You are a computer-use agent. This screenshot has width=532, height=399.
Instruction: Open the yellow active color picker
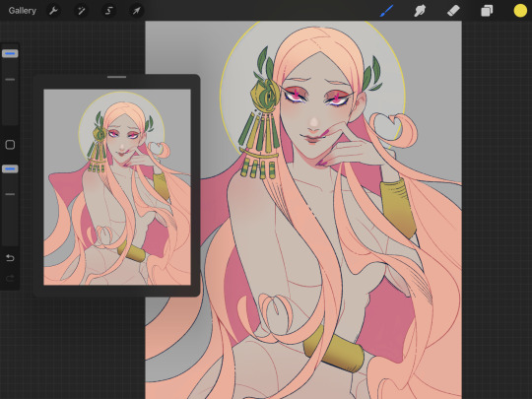click(520, 11)
